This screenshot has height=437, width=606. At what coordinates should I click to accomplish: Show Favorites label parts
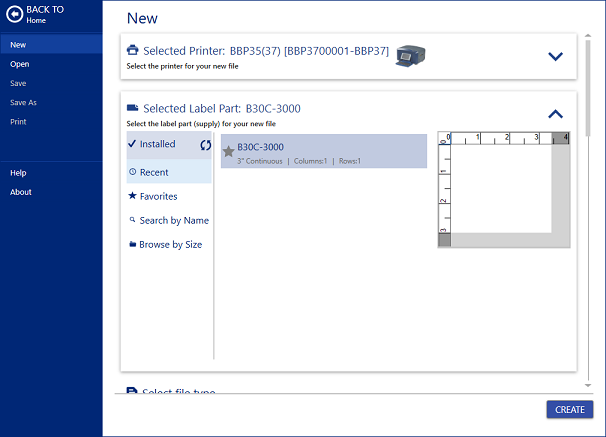click(x=158, y=196)
